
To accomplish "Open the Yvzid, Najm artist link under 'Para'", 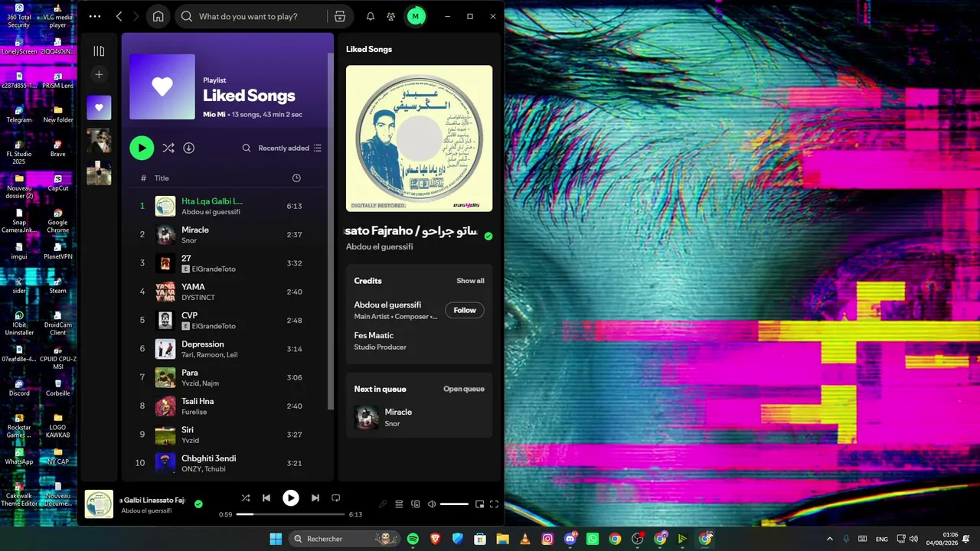I will [x=200, y=383].
